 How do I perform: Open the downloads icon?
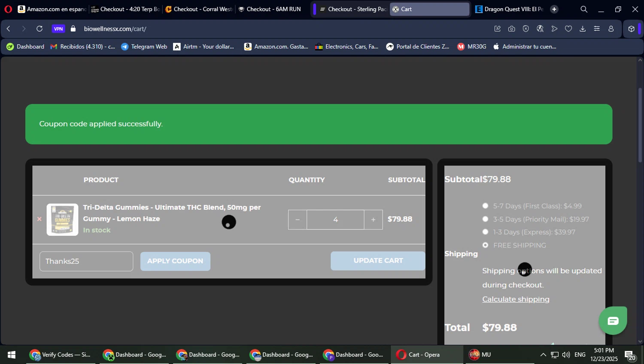pyautogui.click(x=583, y=29)
